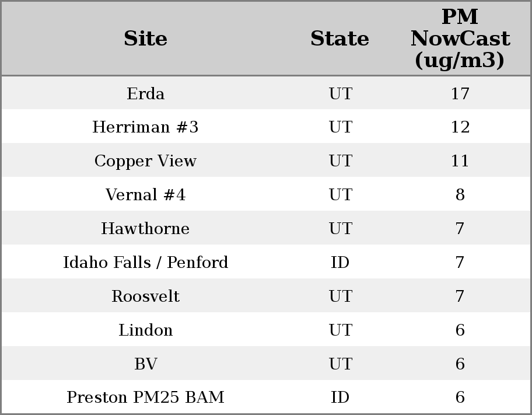Click the BV site cell
532x415 pixels.
pos(145,364)
